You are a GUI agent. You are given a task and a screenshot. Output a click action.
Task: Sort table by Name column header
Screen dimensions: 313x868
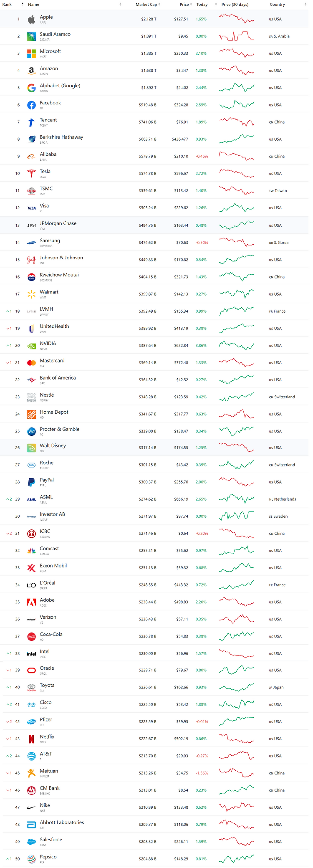(33, 5)
